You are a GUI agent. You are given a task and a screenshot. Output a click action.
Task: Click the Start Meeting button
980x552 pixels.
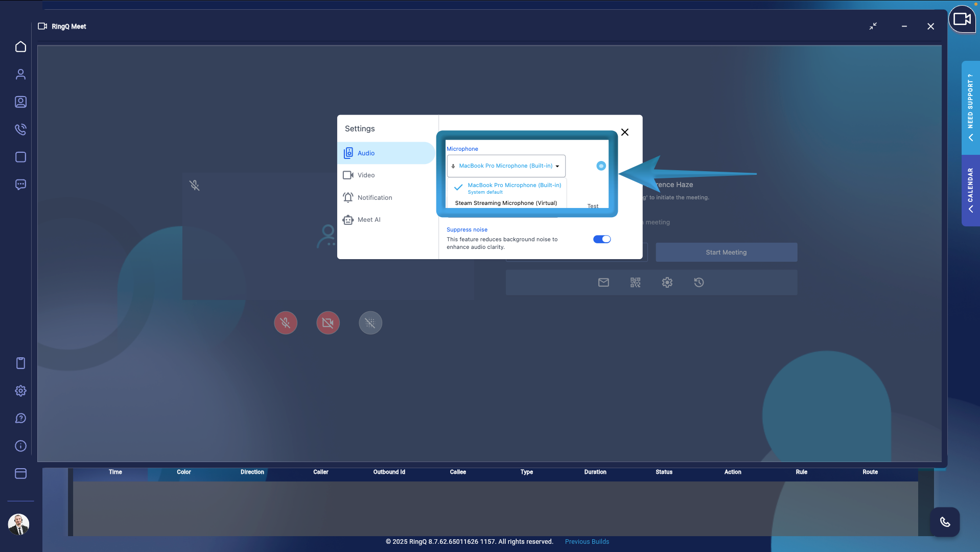(x=726, y=252)
